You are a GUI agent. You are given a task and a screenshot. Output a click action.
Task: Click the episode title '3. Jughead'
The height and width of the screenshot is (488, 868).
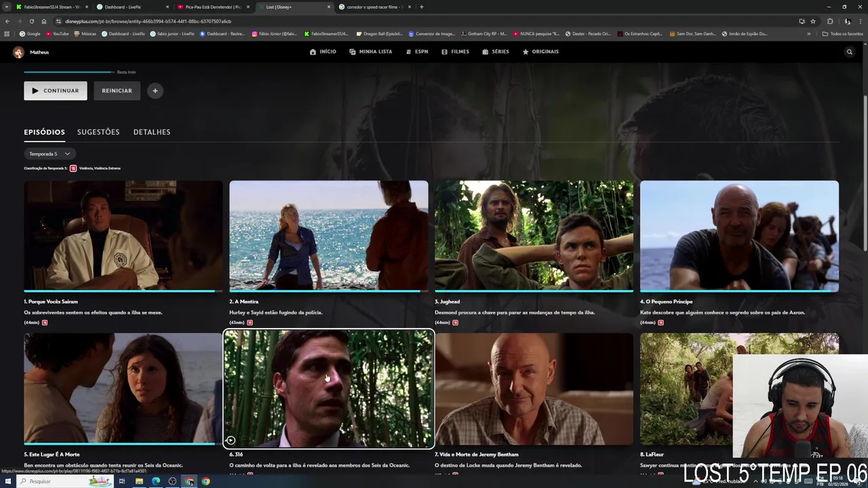(448, 302)
